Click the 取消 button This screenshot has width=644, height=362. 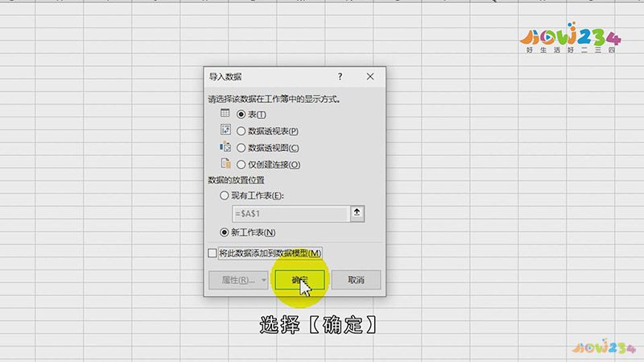pos(356,280)
